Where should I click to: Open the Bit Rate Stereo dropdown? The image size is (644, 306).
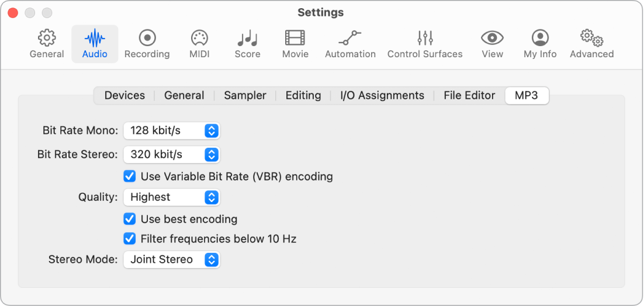click(x=172, y=155)
